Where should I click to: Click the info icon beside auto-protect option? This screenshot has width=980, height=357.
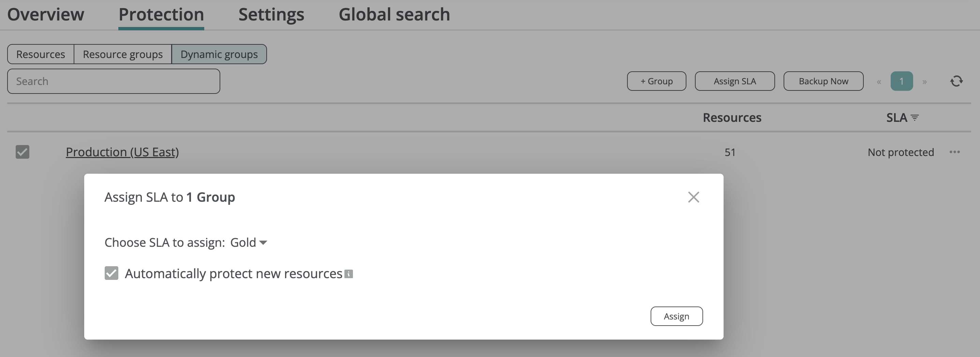pyautogui.click(x=348, y=274)
